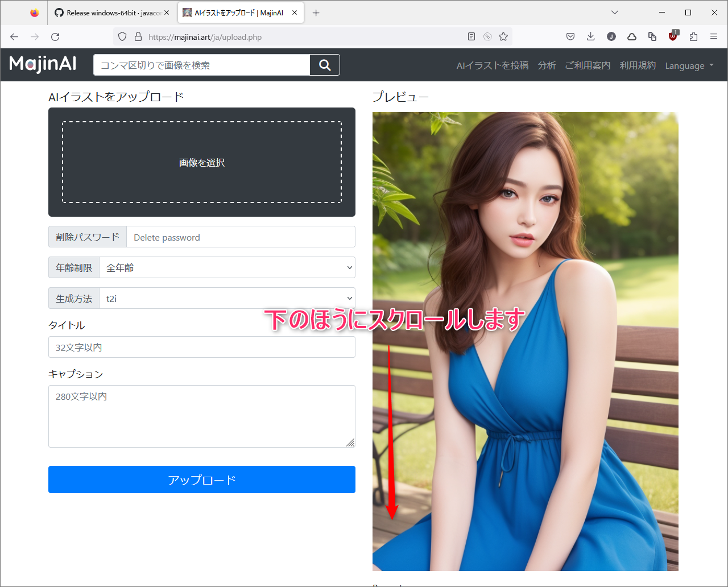Click the Firefox account avatar icon
Image resolution: width=728 pixels, height=587 pixels.
tap(611, 36)
